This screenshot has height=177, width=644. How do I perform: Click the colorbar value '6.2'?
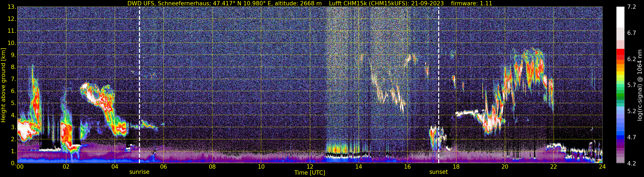(632, 59)
